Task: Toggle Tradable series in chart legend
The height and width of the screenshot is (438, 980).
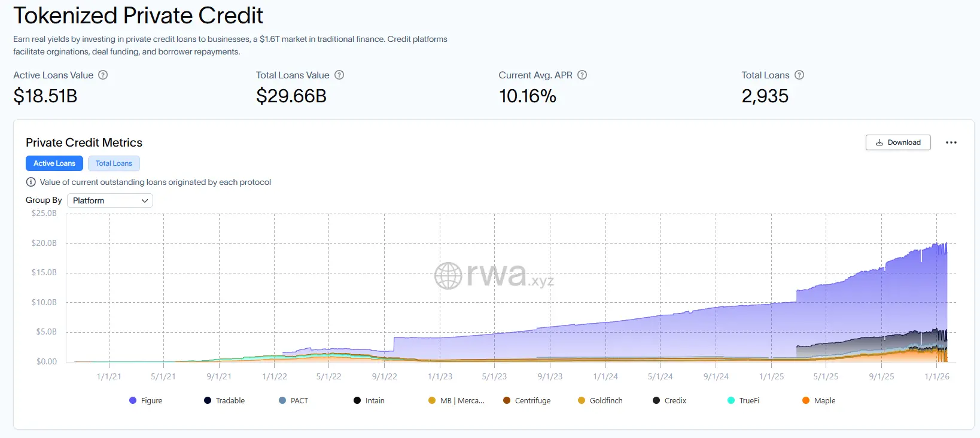Action: click(x=224, y=401)
